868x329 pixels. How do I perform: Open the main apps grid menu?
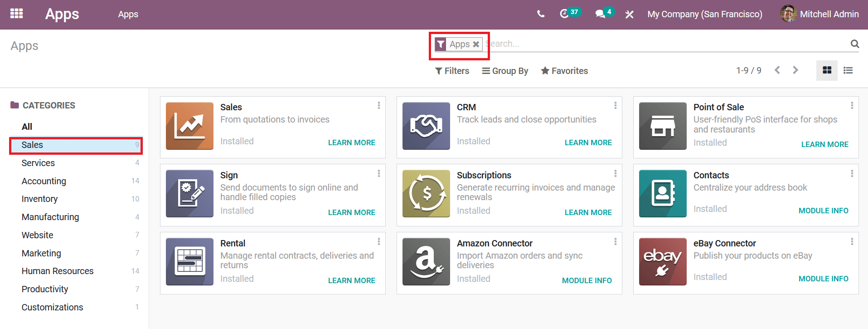16,14
